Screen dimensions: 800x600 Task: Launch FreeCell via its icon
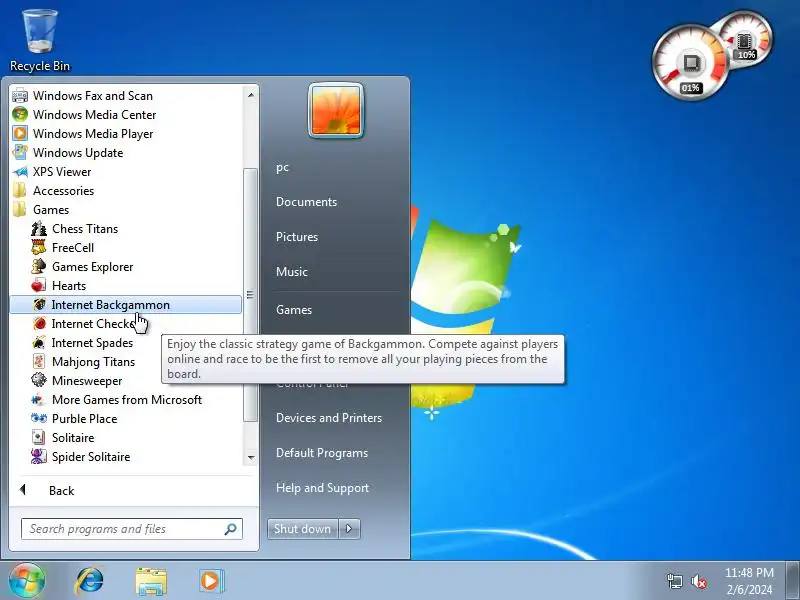pyautogui.click(x=39, y=247)
